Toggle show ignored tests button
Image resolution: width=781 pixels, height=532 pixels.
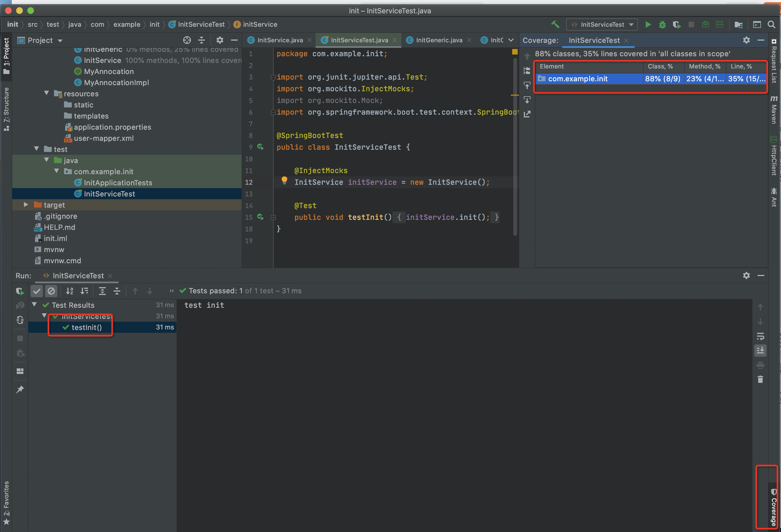[51, 291]
